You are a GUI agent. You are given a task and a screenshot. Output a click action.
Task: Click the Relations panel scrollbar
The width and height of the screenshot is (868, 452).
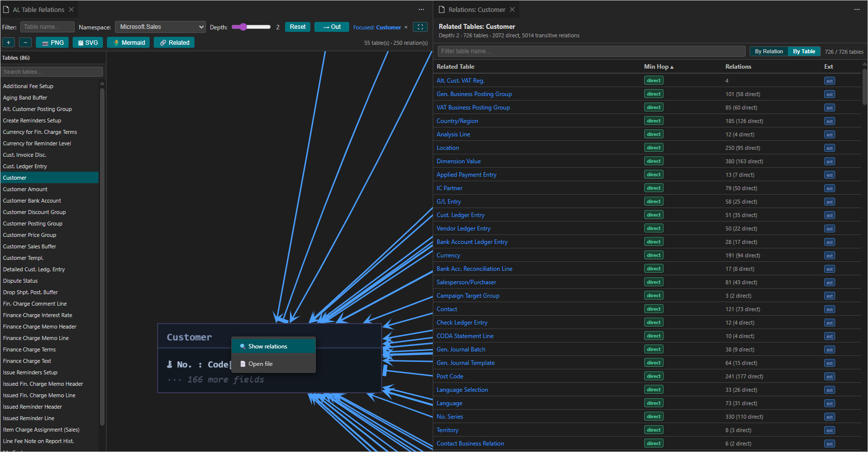click(x=865, y=87)
